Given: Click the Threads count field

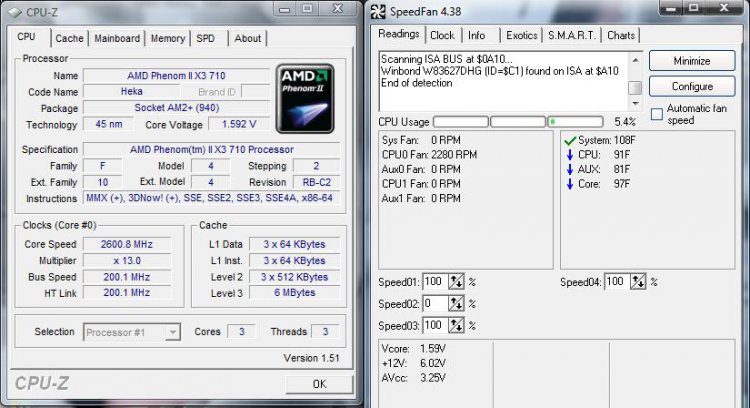Looking at the screenshot, I should tap(325, 331).
